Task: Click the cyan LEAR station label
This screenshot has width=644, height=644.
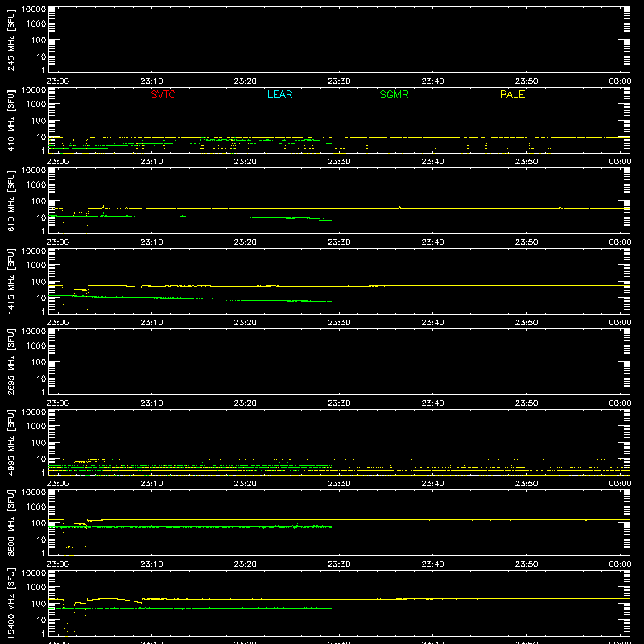Action: pos(279,94)
